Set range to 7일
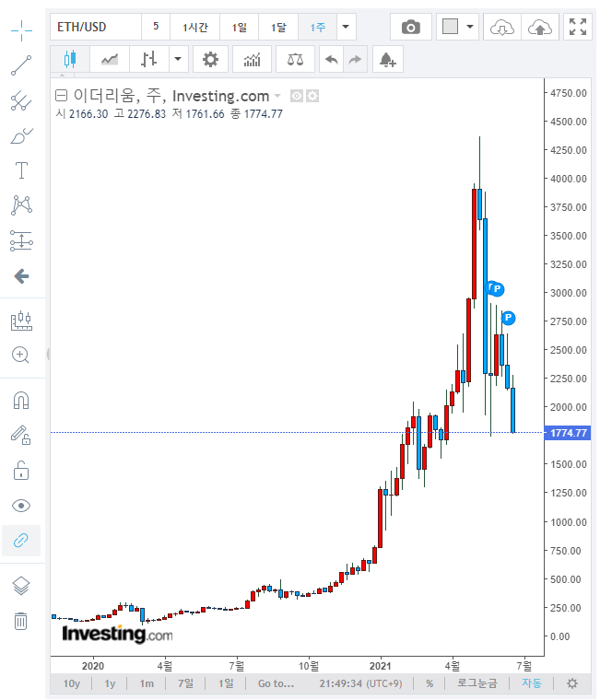The image size is (612, 700). click(x=185, y=683)
